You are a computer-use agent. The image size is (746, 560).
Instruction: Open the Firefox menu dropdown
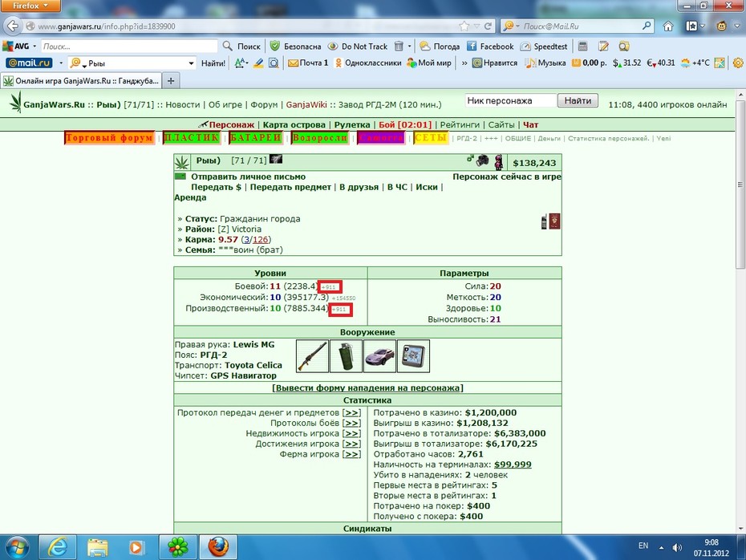[x=30, y=6]
